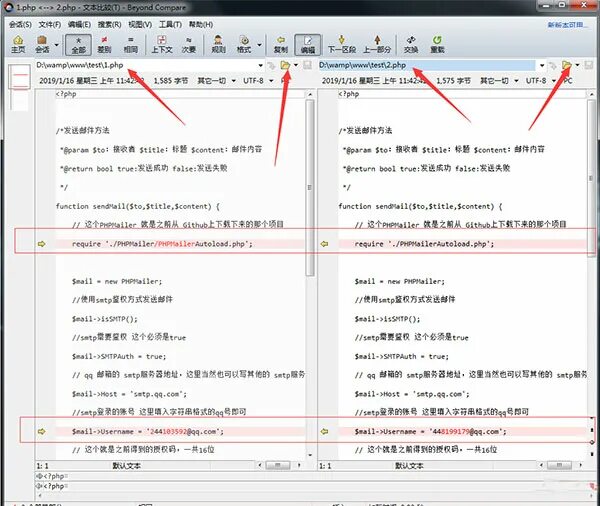Click the difference overview thumbnail map
The image size is (600, 506).
(19, 87)
